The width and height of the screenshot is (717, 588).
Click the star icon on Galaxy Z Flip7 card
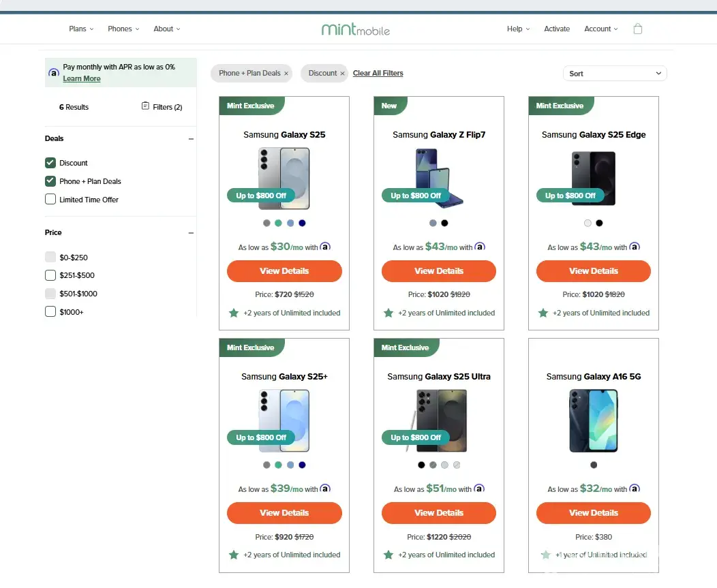(388, 313)
